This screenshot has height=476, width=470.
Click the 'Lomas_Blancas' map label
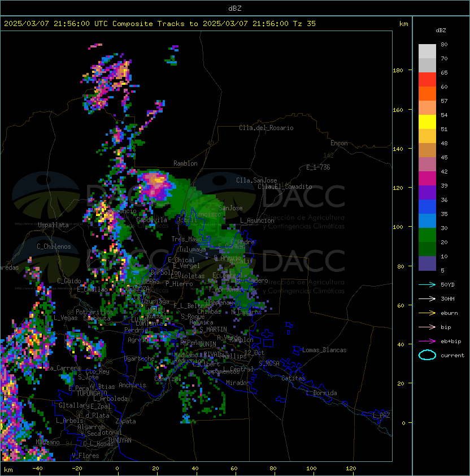pyautogui.click(x=324, y=350)
